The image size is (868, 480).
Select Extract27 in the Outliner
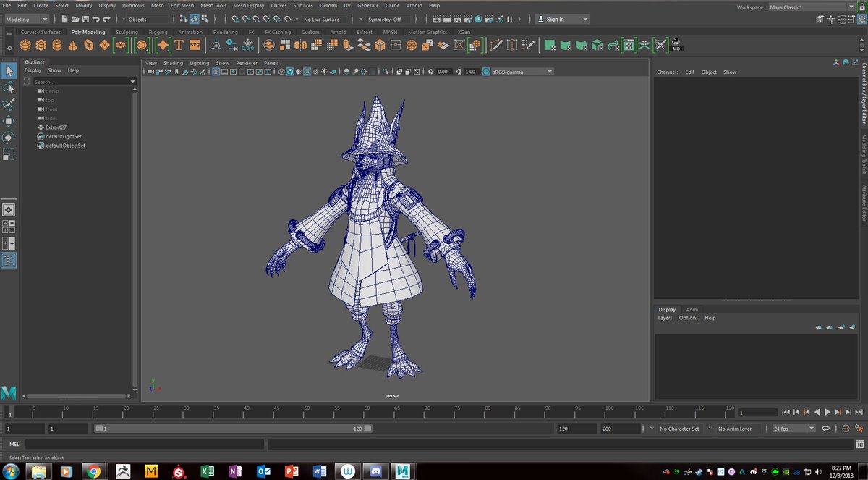coord(56,127)
